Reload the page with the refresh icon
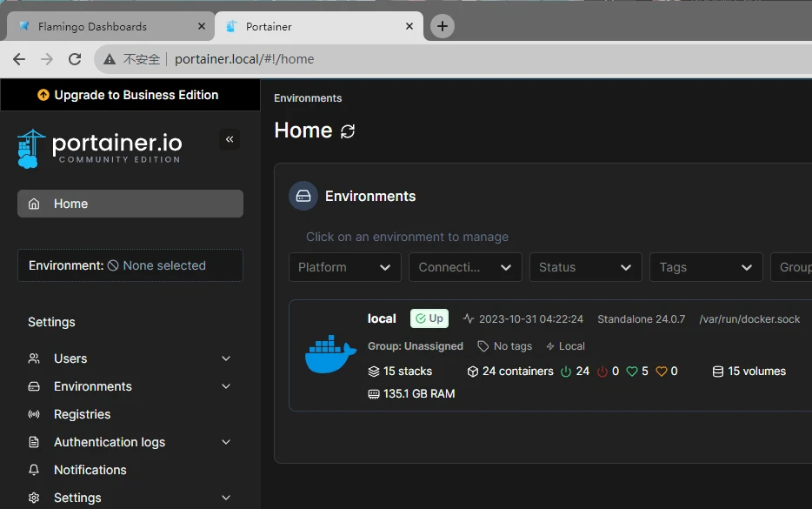 [x=75, y=59]
